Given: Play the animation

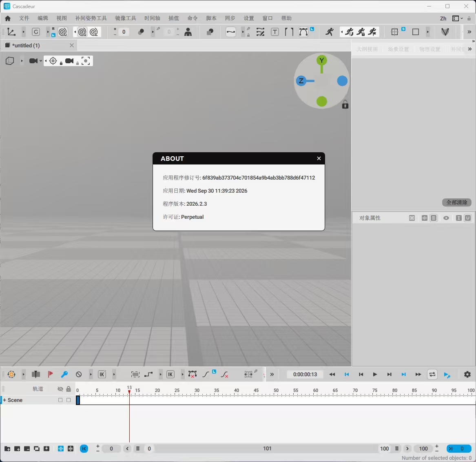Looking at the screenshot, I should coord(375,374).
